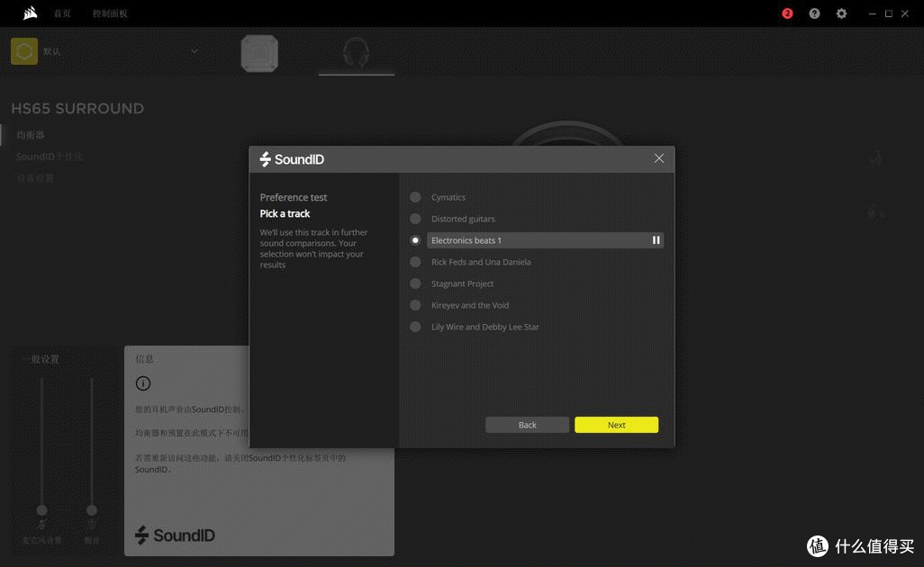
Task: Open the third sidebar tab under SoundID个性化
Action: 35,178
